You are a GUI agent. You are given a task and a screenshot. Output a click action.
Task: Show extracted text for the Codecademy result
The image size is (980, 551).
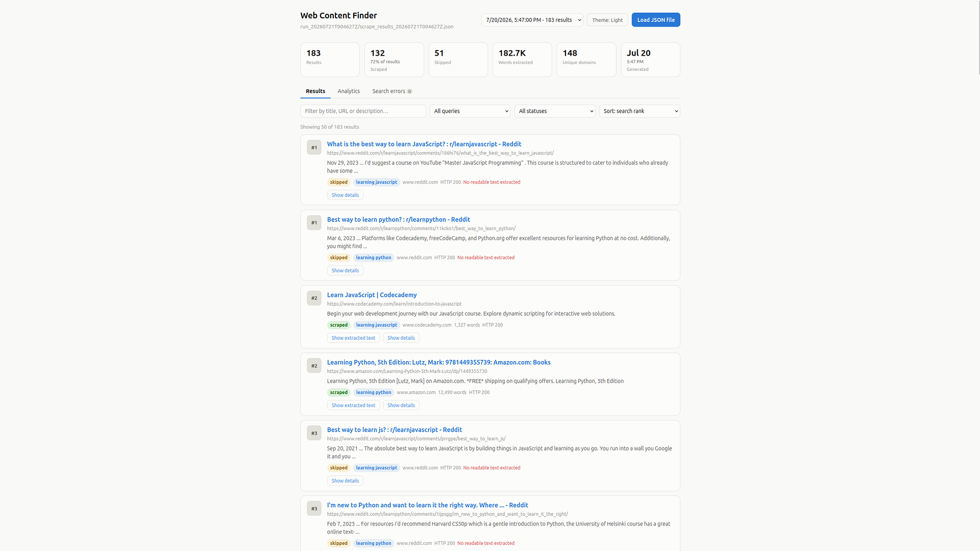click(353, 338)
